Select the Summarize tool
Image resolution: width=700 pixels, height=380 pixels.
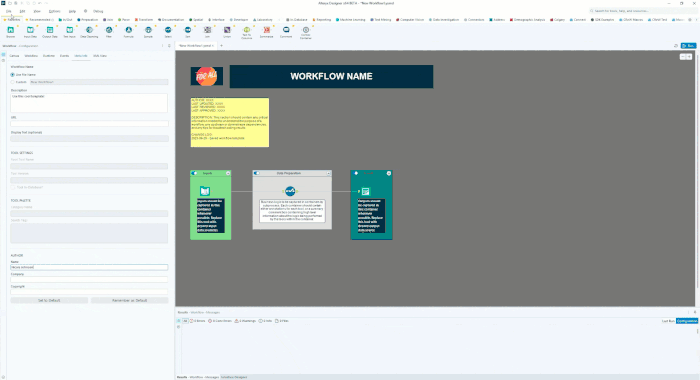point(267,32)
